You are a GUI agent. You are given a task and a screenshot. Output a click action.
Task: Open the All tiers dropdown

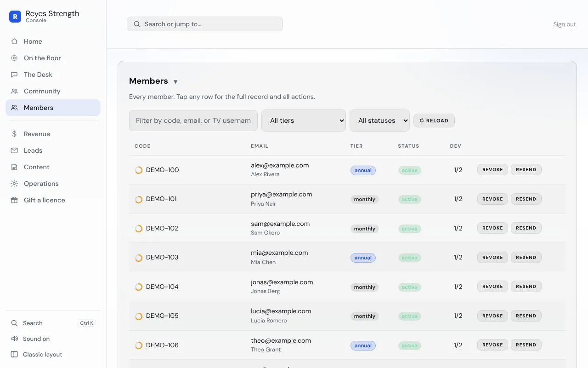(x=304, y=121)
